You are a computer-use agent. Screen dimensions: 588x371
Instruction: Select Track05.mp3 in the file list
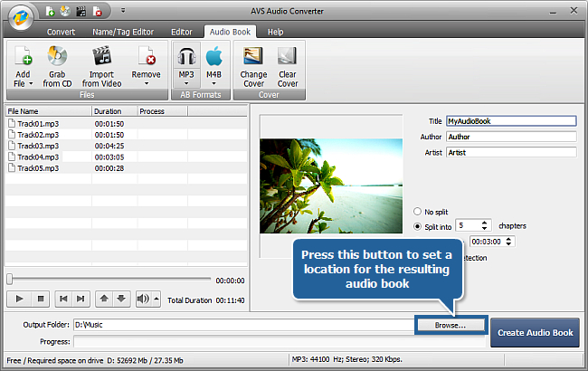(38, 168)
